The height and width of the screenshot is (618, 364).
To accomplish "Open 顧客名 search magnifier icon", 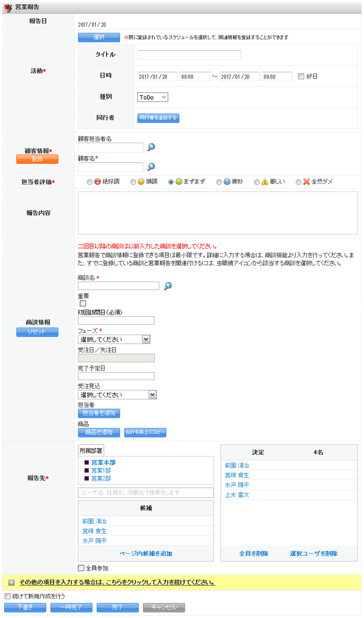I will [x=151, y=167].
